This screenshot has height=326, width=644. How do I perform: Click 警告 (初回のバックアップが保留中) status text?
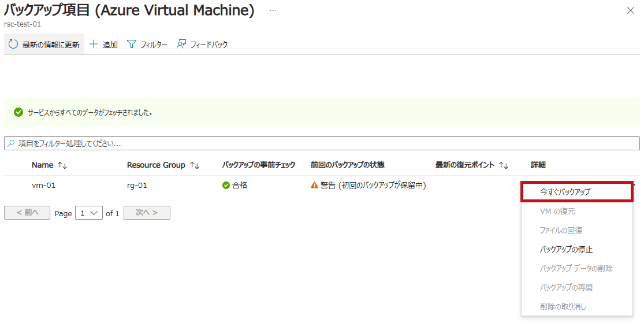coord(373,186)
